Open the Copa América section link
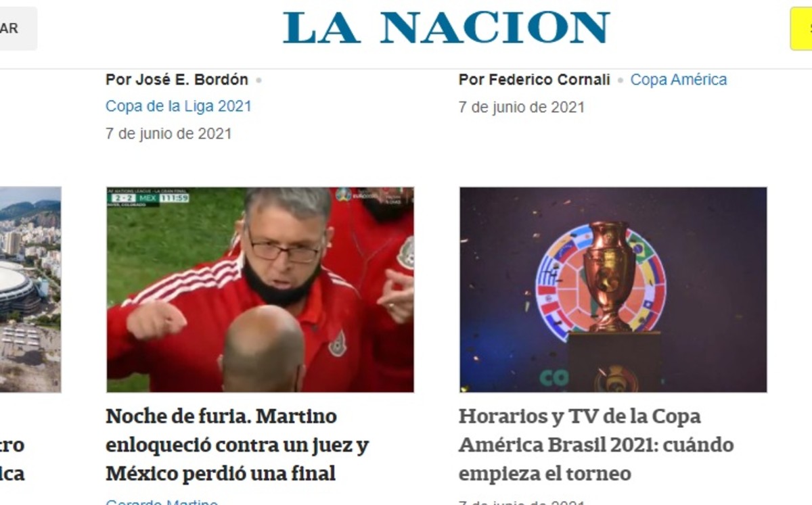Screen dimensions: 812x505 click(679, 80)
